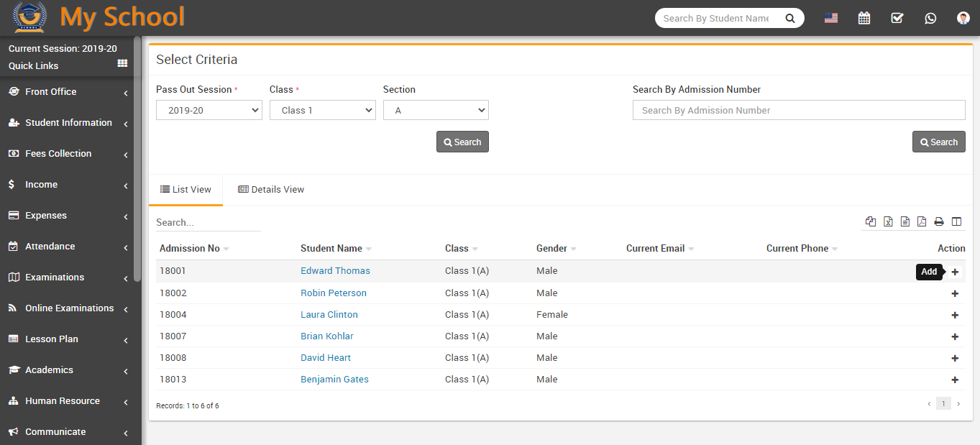Click the Current Session: 2019-20 text
The height and width of the screenshot is (445, 980).
click(x=63, y=49)
